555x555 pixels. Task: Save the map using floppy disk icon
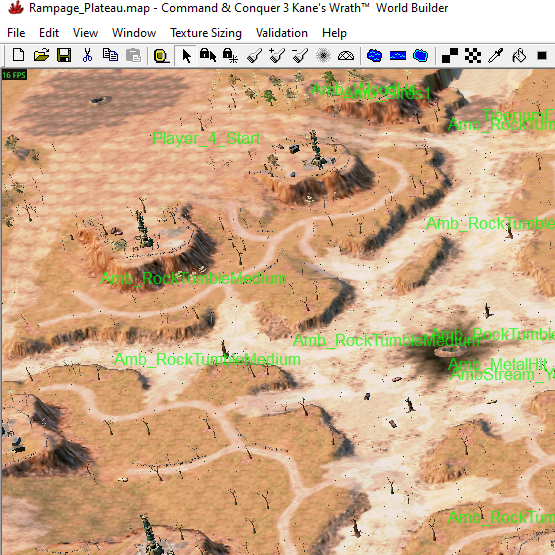[64, 56]
